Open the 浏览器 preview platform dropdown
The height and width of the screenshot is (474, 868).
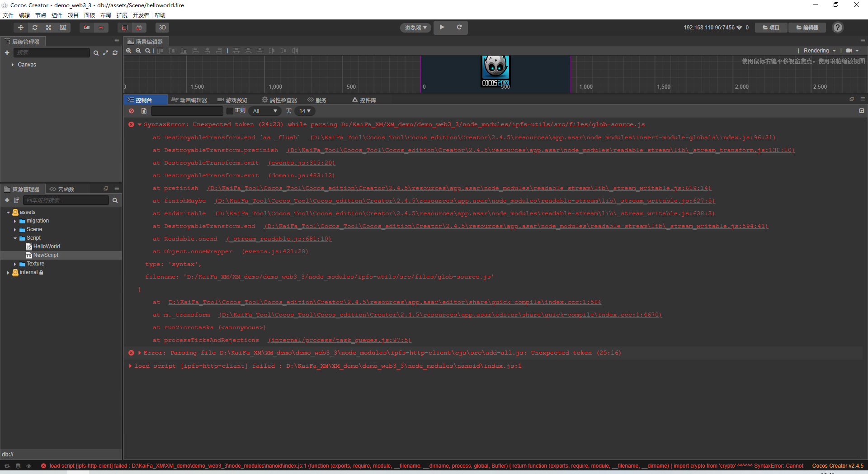click(416, 28)
